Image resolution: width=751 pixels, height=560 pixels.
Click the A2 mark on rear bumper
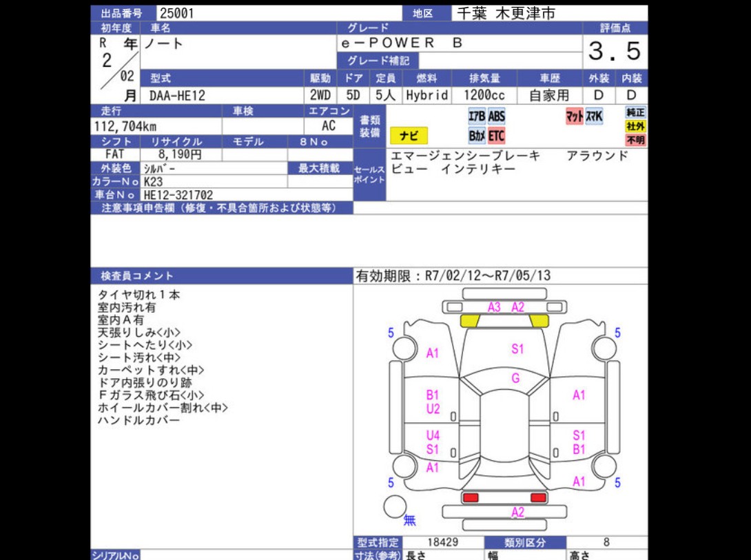(x=517, y=512)
